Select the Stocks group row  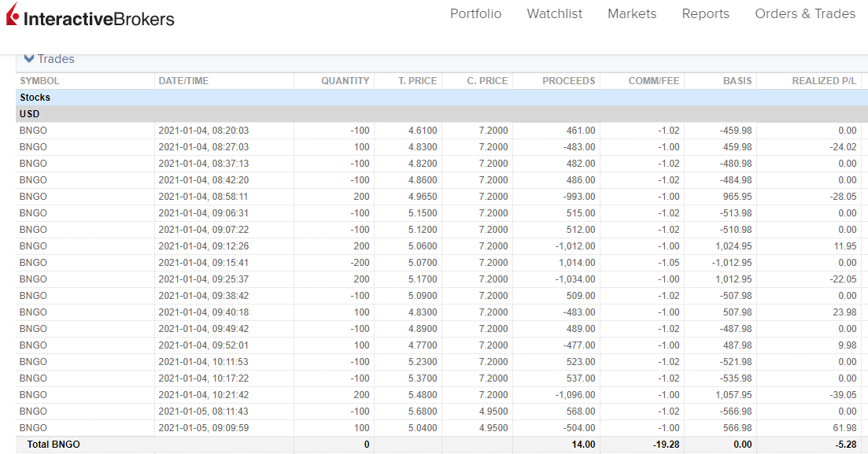[441, 98]
